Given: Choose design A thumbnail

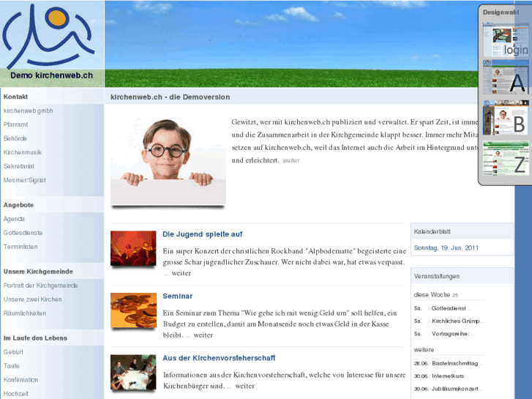Looking at the screenshot, I should (506, 78).
